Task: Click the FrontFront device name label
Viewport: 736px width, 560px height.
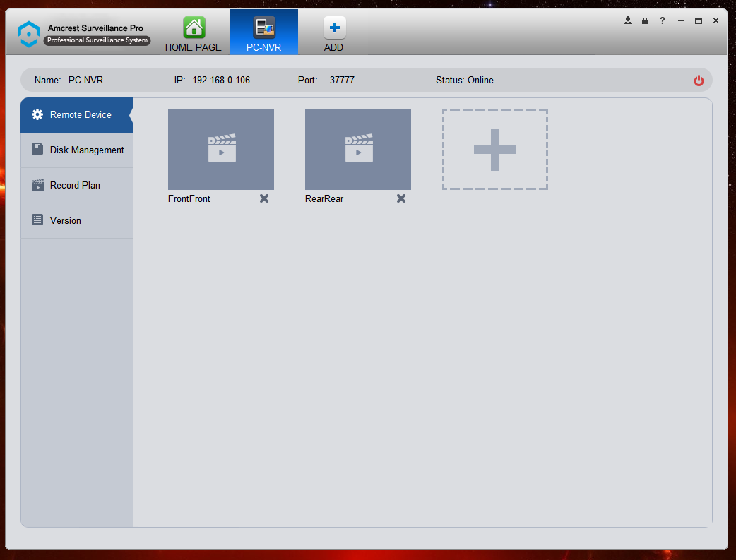Action: 189,198
